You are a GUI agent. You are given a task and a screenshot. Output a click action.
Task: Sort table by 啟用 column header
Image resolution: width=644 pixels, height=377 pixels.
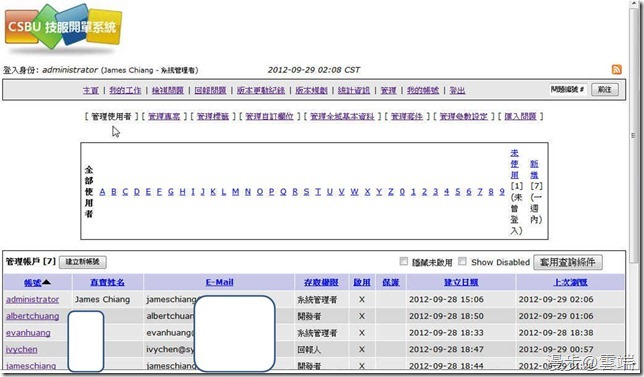(x=362, y=283)
